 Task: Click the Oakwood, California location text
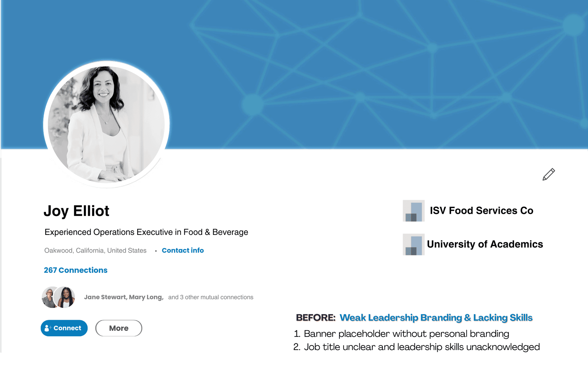pos(95,251)
